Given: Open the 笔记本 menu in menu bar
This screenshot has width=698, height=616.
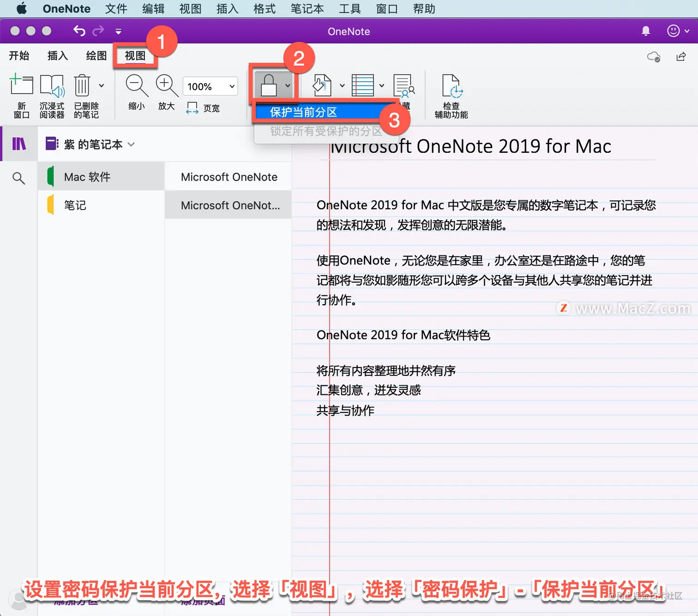Looking at the screenshot, I should point(307,9).
